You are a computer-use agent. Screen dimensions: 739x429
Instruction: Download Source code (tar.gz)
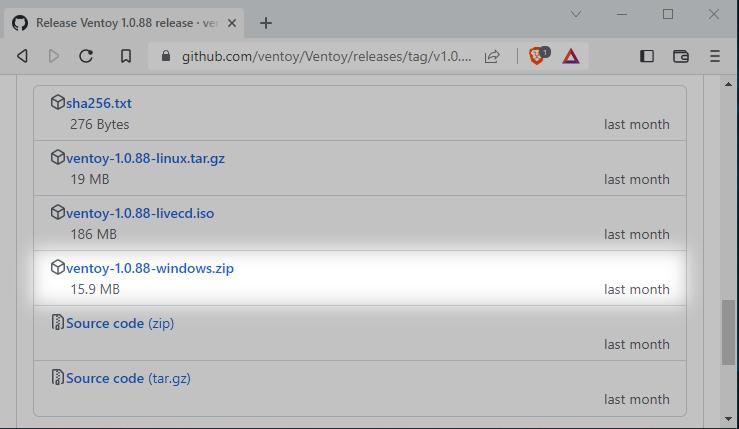coord(128,379)
